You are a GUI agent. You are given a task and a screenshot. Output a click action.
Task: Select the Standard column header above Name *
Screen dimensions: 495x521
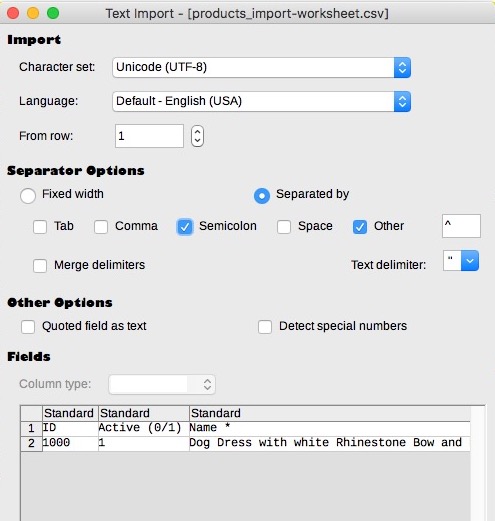tap(330, 414)
